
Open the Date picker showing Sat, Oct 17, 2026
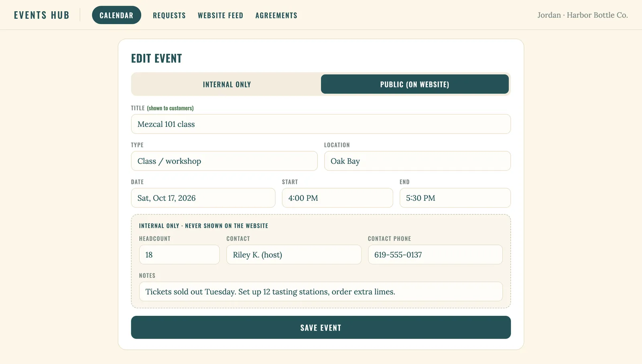pyautogui.click(x=203, y=198)
